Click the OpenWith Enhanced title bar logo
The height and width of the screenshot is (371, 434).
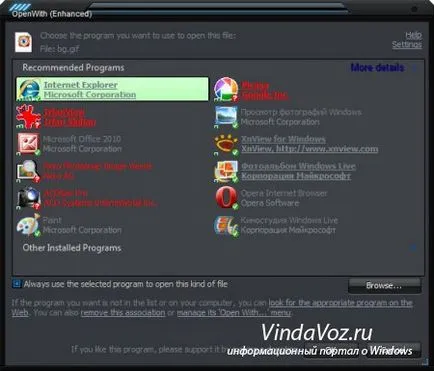tap(20, 7)
